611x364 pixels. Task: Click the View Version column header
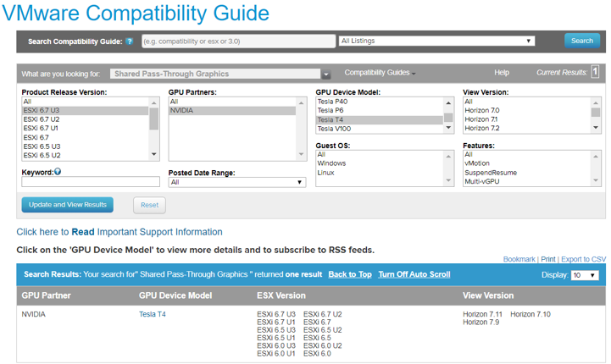tap(488, 295)
